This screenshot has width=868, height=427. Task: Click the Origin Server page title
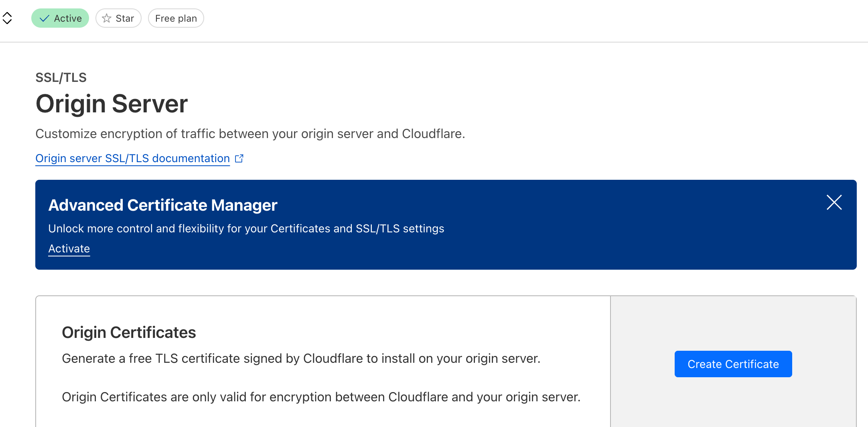click(x=112, y=104)
